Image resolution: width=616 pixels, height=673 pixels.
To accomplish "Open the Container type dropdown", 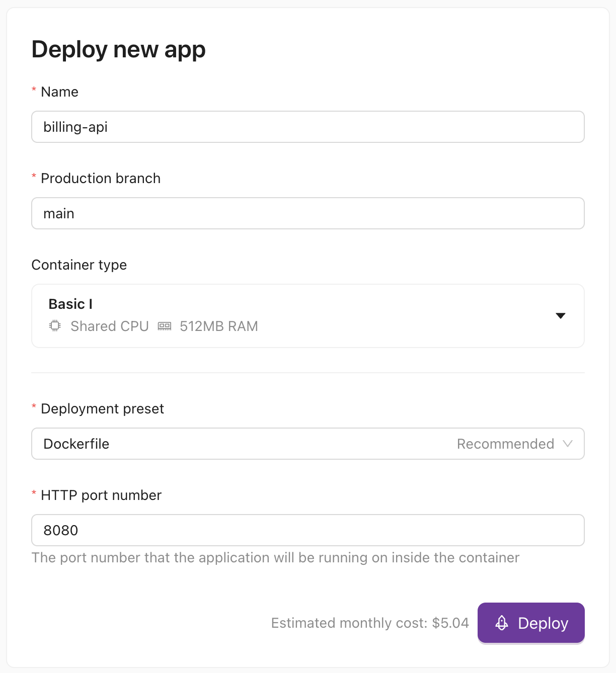I will click(x=308, y=316).
